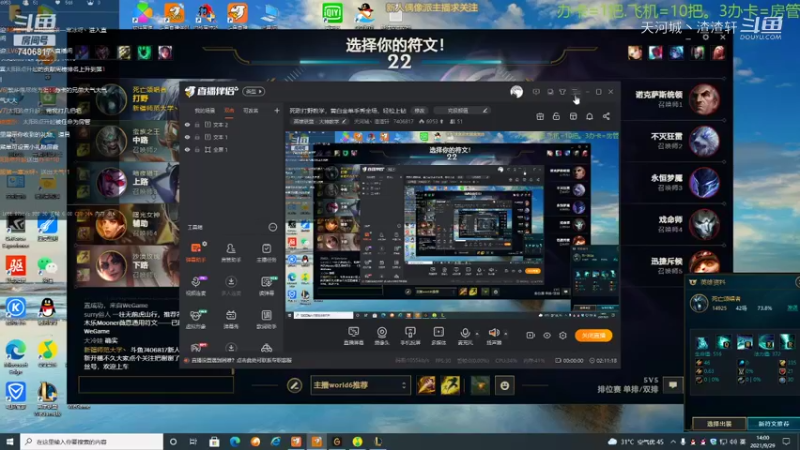The width and height of the screenshot is (800, 450).
Task: Open notifications bell in streaming app
Action: (589, 116)
